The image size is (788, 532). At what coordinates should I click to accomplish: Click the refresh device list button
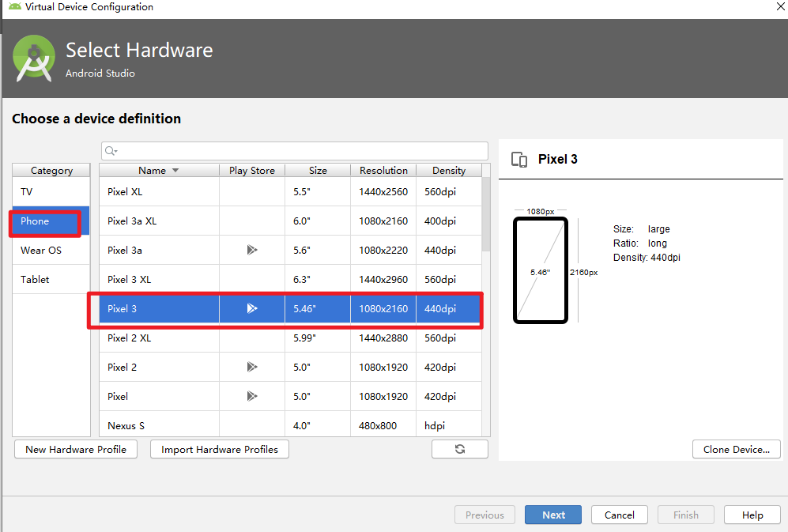tap(460, 449)
